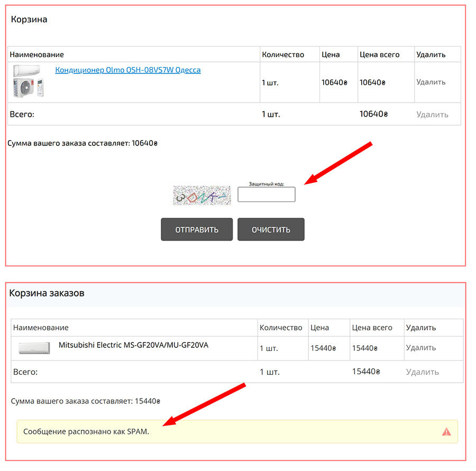The image size is (476, 471).
Task: Click the Защитный код label above the input
Action: point(267,184)
